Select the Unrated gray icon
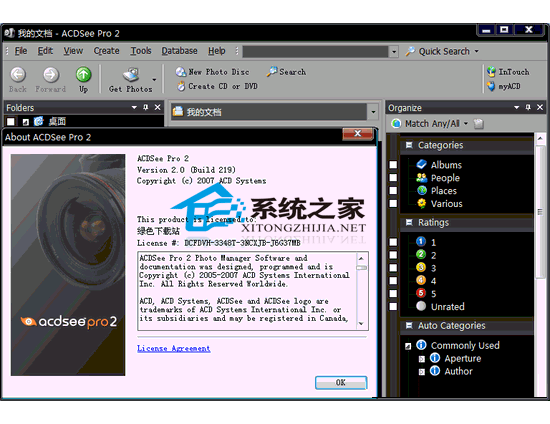The height and width of the screenshot is (424, 550). click(421, 306)
